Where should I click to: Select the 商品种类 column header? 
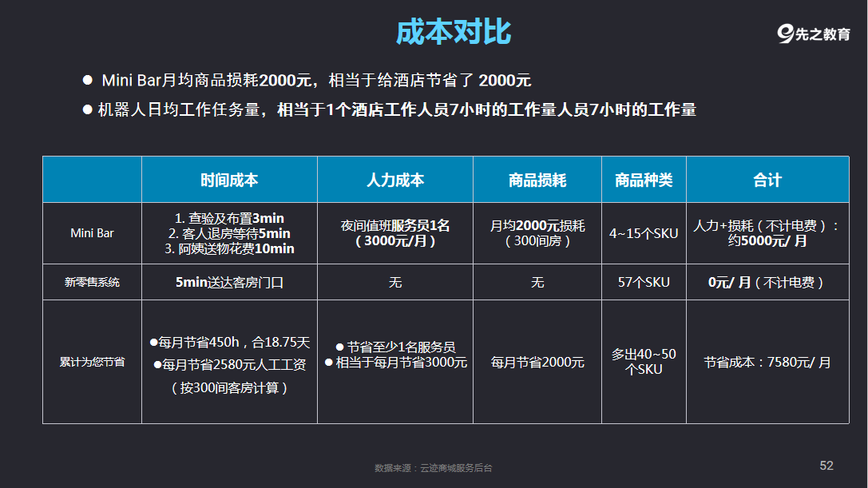pyautogui.click(x=644, y=181)
